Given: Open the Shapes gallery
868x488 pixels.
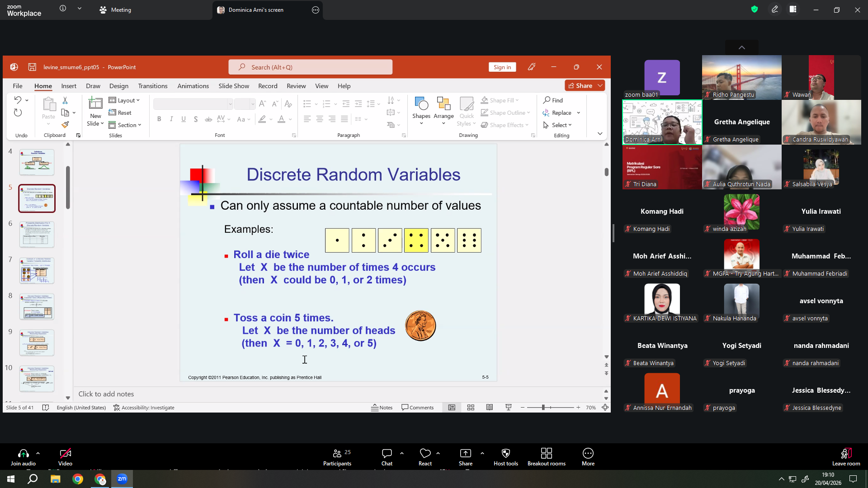Looking at the screenshot, I should click(421, 110).
